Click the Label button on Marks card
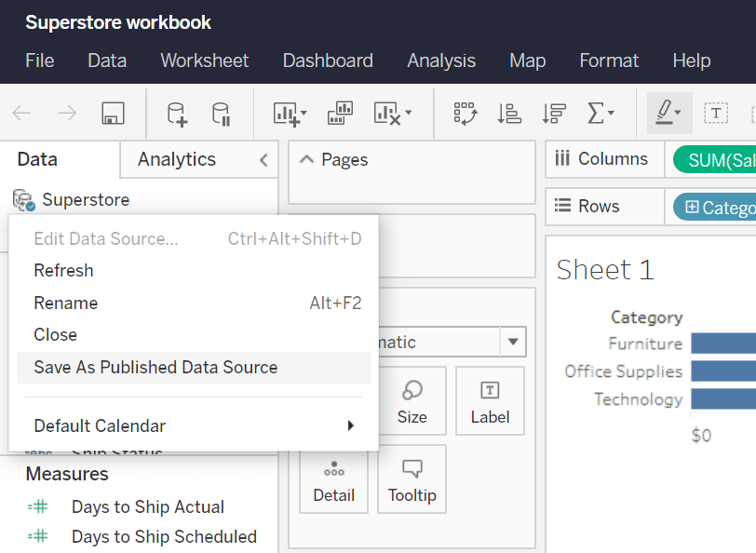This screenshot has height=553, width=756. coord(490,401)
